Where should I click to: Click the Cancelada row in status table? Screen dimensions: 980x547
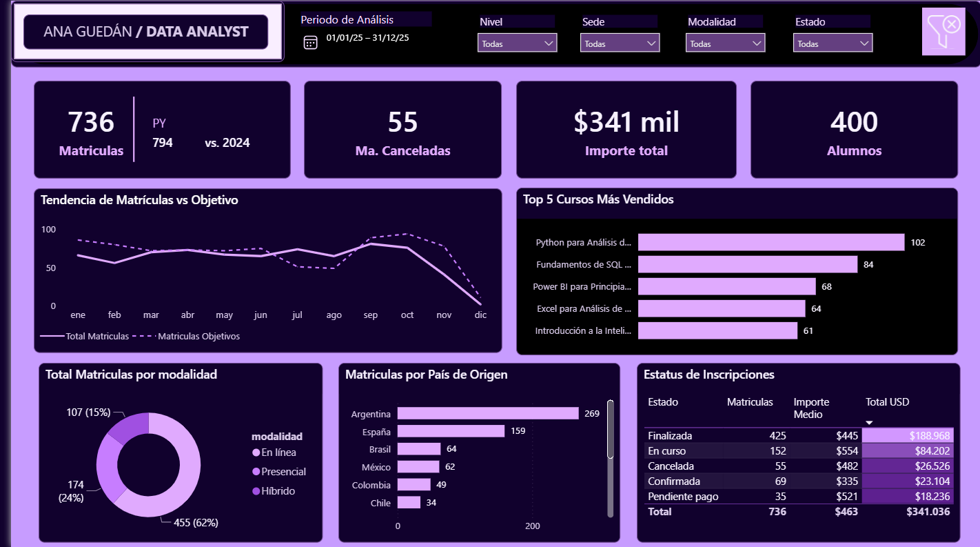[x=799, y=466]
